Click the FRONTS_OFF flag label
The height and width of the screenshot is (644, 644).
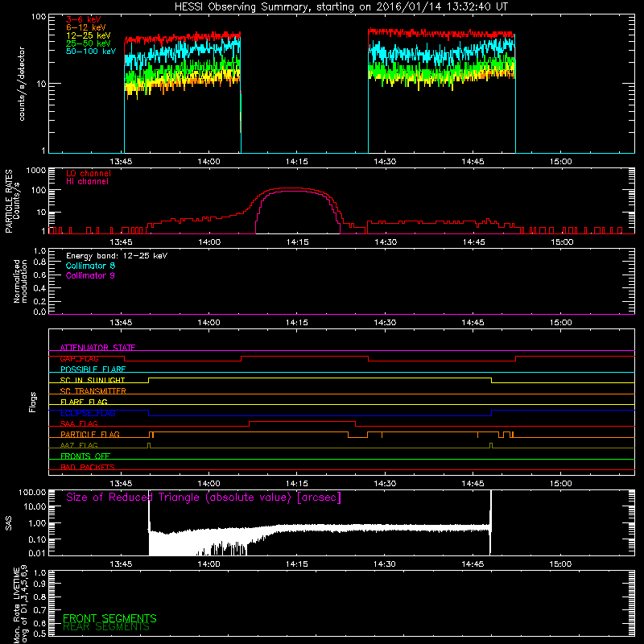[x=85, y=456]
